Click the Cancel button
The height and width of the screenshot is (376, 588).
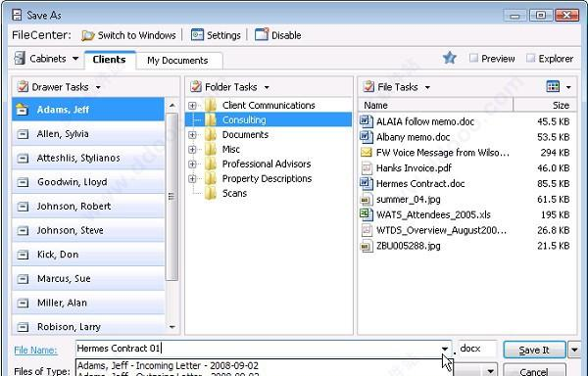534,370
